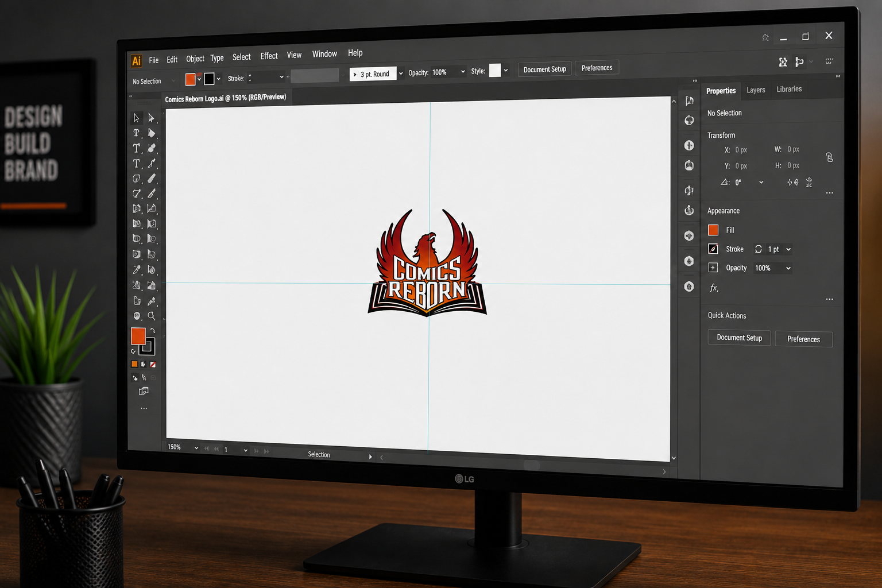Set color to None in toolbar
The image size is (882, 588).
[153, 364]
